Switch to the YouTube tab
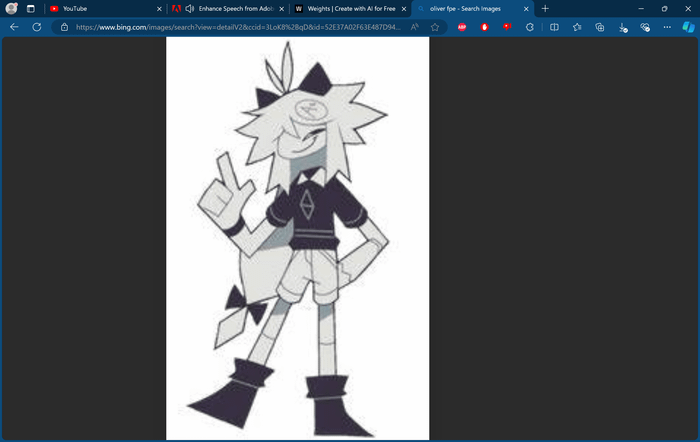 tap(105, 8)
